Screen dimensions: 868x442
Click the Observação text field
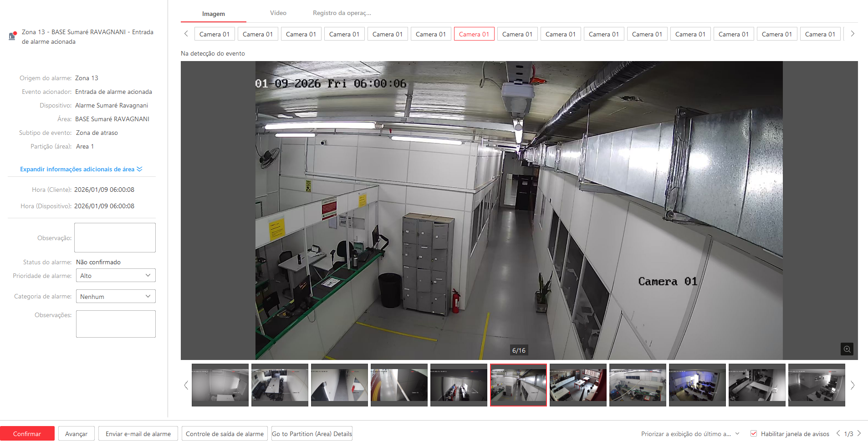pyautogui.click(x=115, y=237)
